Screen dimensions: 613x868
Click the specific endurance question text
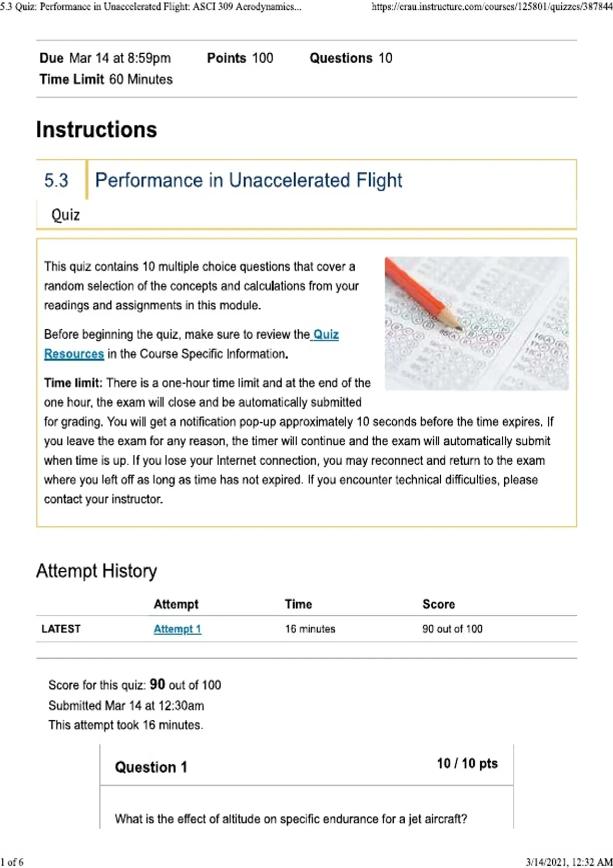point(291,819)
